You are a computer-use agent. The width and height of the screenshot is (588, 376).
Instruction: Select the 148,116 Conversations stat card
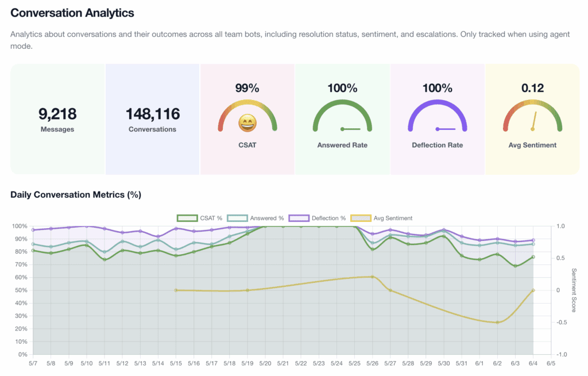click(152, 119)
